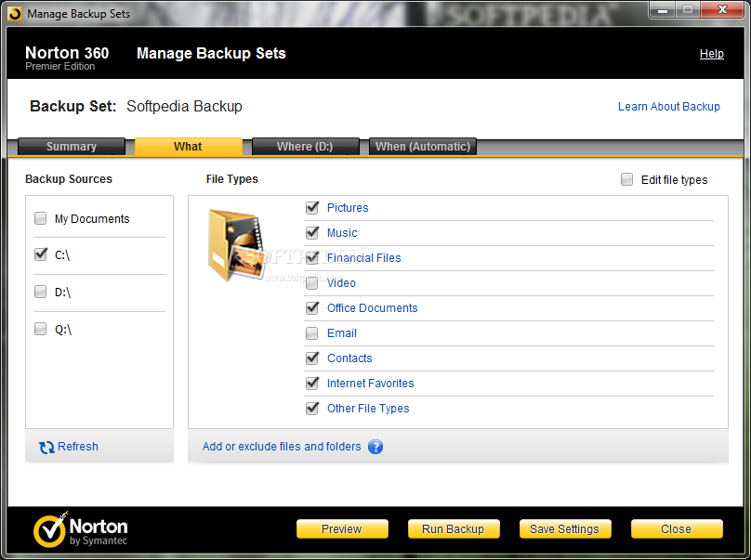
Task: Click the Run Backup button
Action: click(453, 529)
